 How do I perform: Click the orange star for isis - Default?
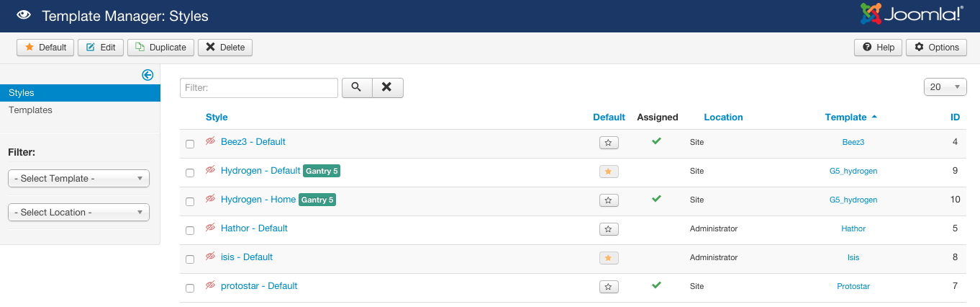point(608,258)
